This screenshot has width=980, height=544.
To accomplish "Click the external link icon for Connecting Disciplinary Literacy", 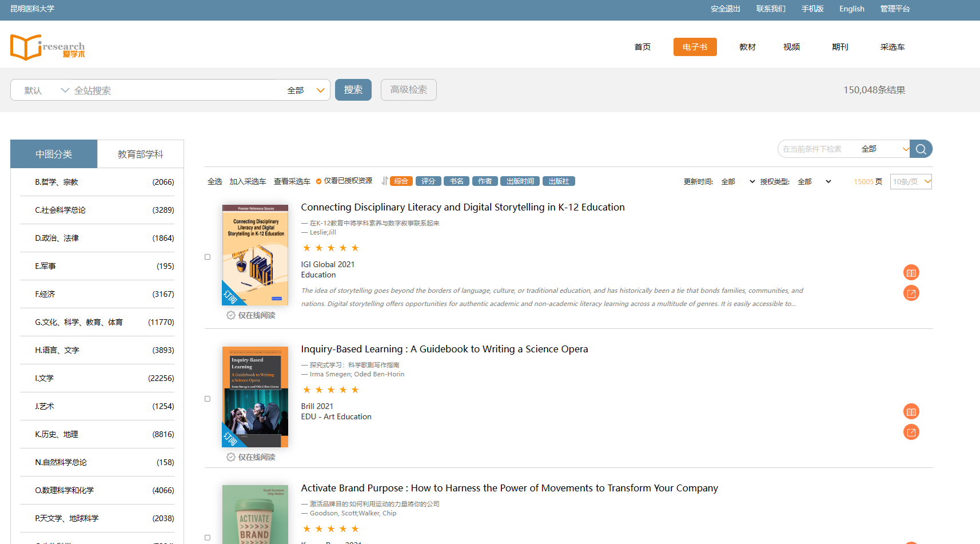I will click(911, 293).
